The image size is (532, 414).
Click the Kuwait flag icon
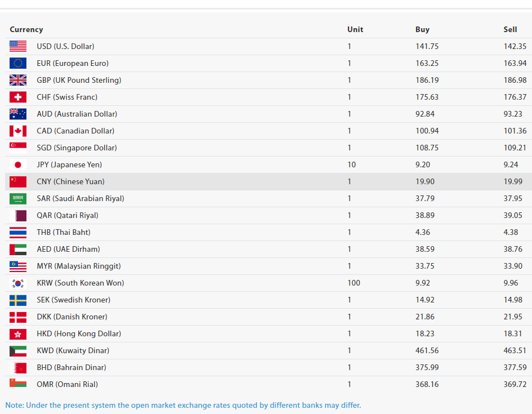pyautogui.click(x=18, y=350)
